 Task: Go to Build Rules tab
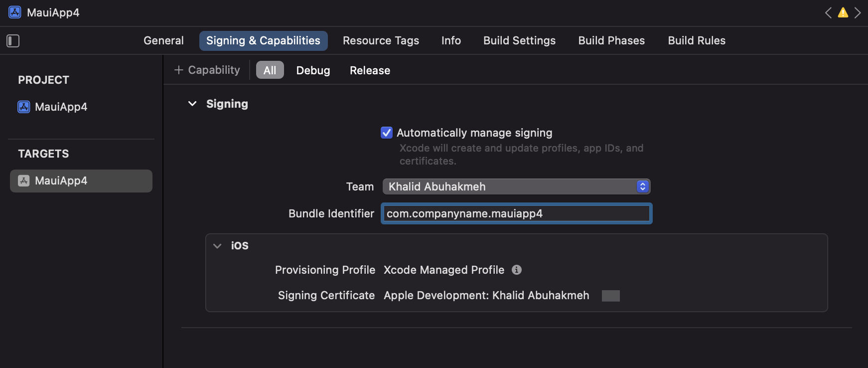click(x=697, y=41)
